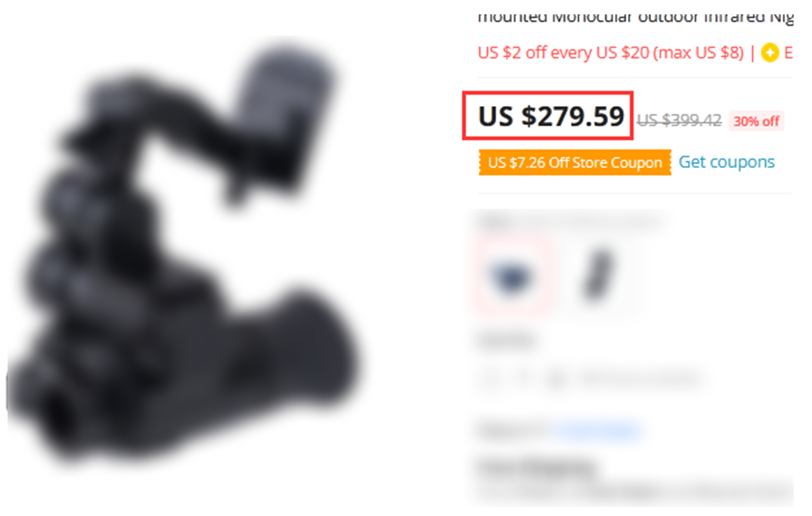Click the US $2 off every US $20 promo
The image size is (812, 516).
click(x=611, y=52)
